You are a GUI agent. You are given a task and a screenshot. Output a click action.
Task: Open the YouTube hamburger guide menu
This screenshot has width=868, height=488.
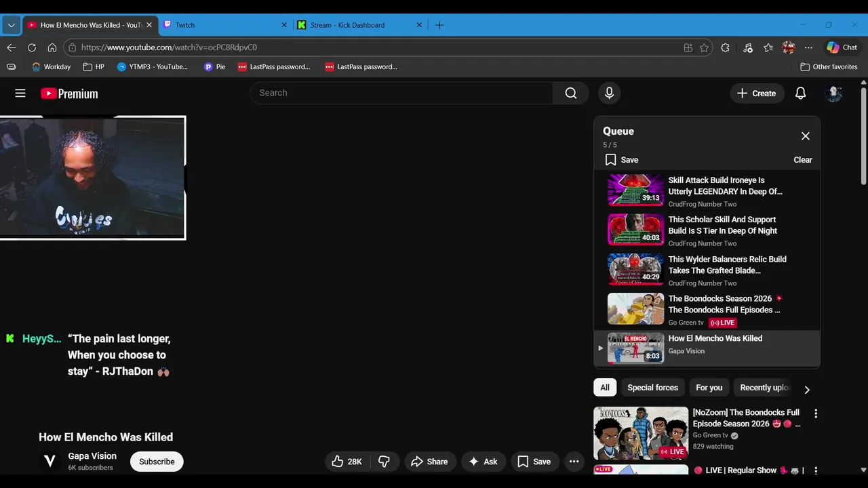pyautogui.click(x=20, y=94)
